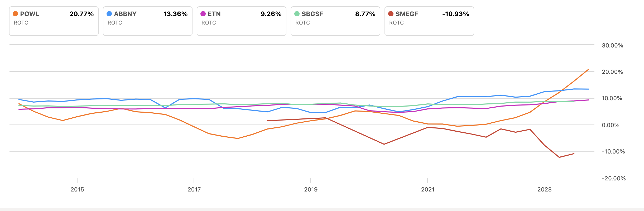Click the 2019 x-axis label
Screen dimensions: 644x211
coord(311,189)
